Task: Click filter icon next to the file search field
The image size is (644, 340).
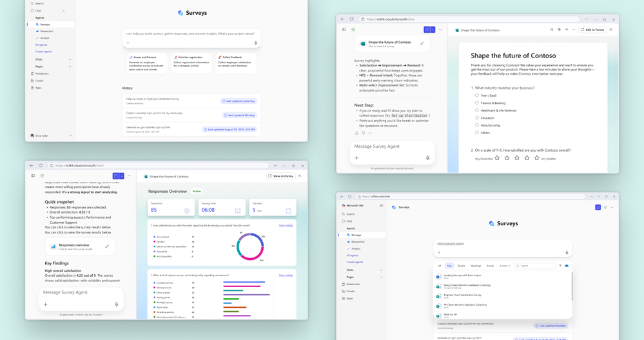Action: [x=560, y=266]
